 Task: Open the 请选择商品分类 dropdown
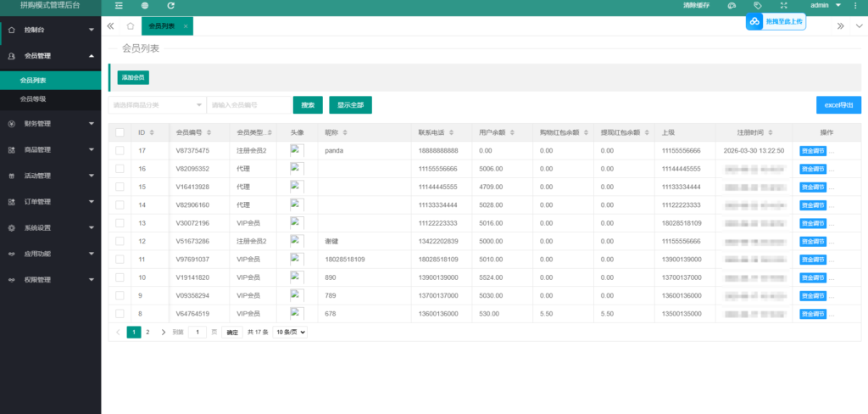point(157,105)
